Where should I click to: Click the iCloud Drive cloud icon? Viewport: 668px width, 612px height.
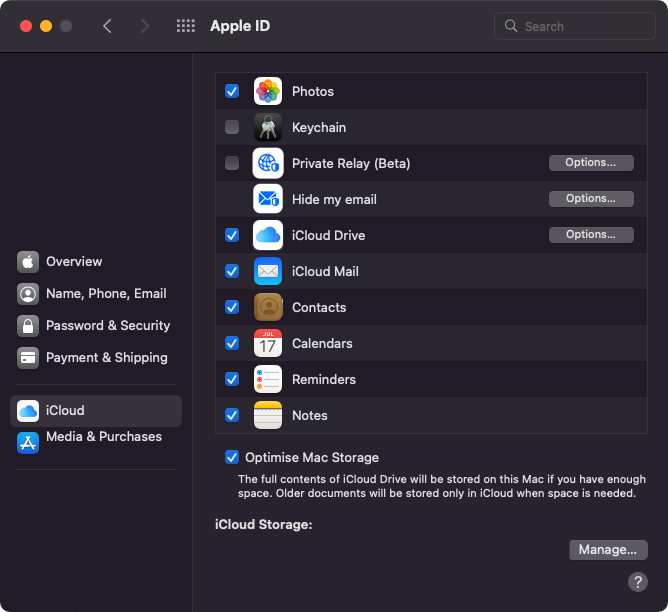(268, 235)
